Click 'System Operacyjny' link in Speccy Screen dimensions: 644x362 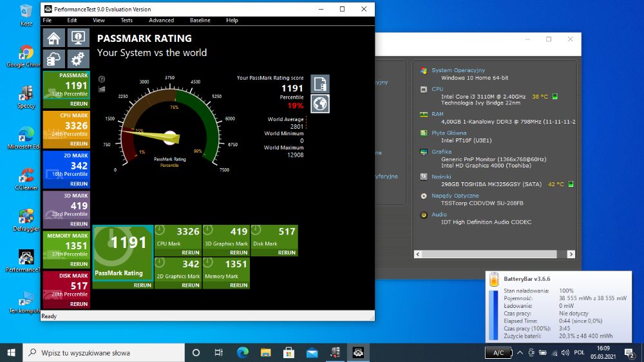[458, 70]
